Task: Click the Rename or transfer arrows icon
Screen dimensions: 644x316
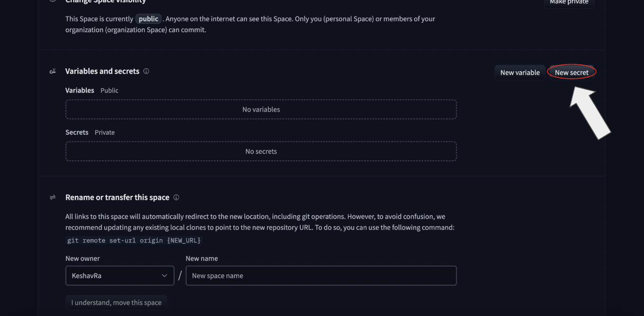Action: [x=53, y=197]
